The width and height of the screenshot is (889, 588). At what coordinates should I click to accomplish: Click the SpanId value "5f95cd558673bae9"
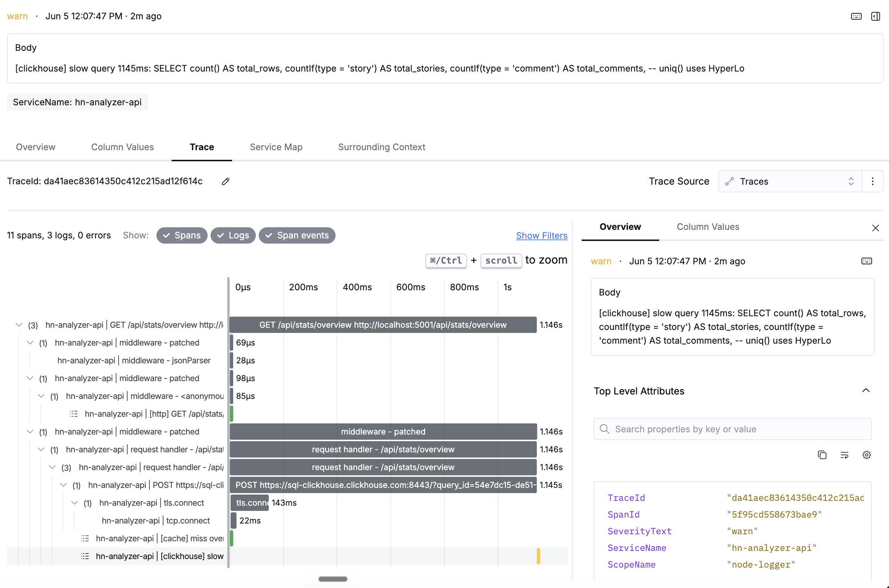774,515
